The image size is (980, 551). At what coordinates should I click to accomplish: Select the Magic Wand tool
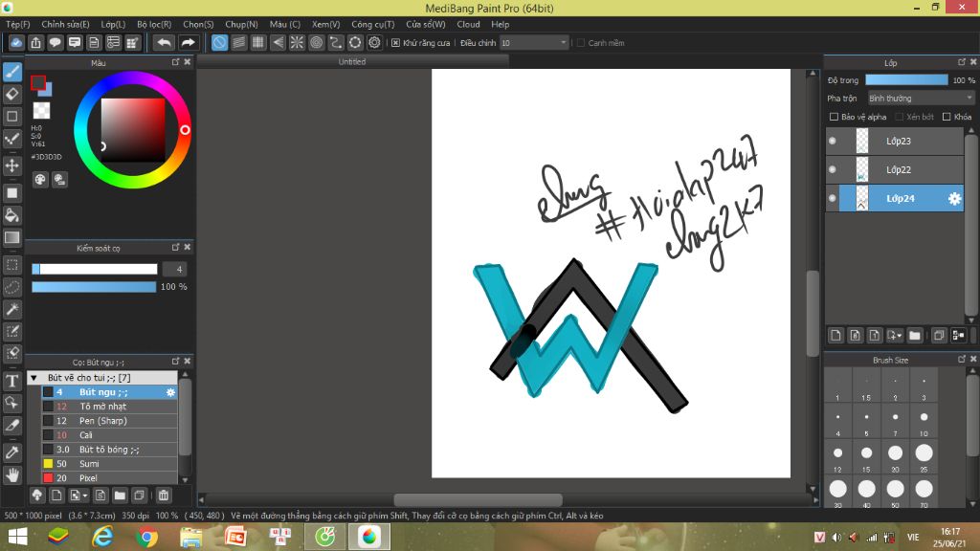[11, 309]
